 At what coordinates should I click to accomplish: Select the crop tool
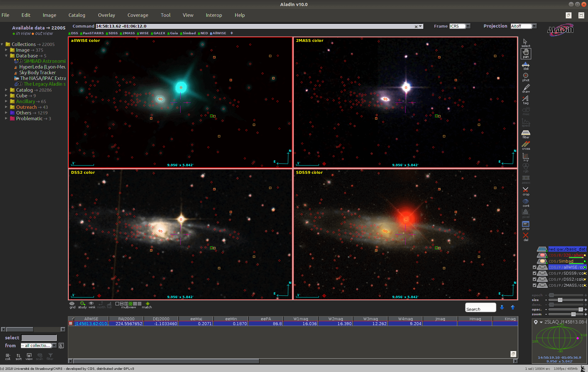point(525,191)
